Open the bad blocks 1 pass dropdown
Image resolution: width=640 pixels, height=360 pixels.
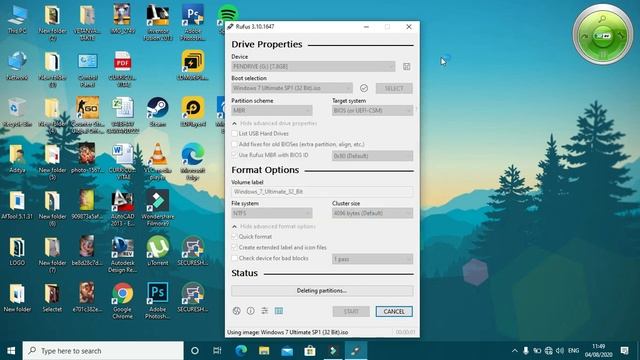pyautogui.click(x=372, y=259)
